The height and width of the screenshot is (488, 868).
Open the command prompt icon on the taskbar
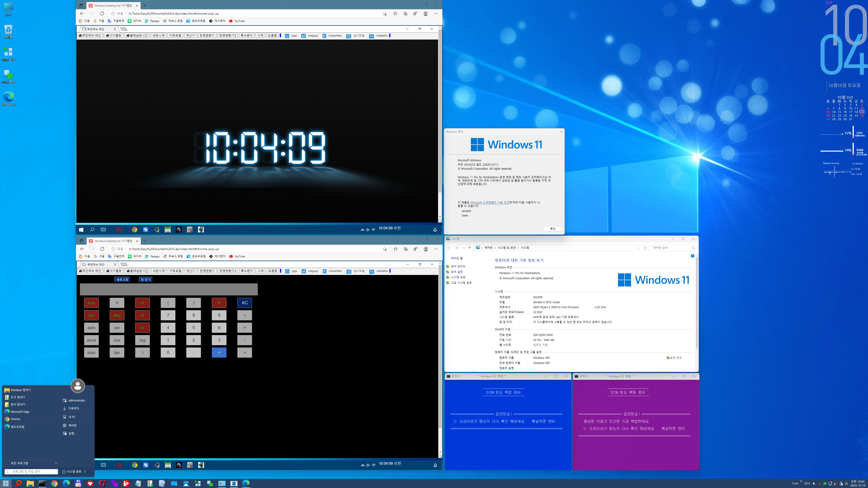pos(42,483)
